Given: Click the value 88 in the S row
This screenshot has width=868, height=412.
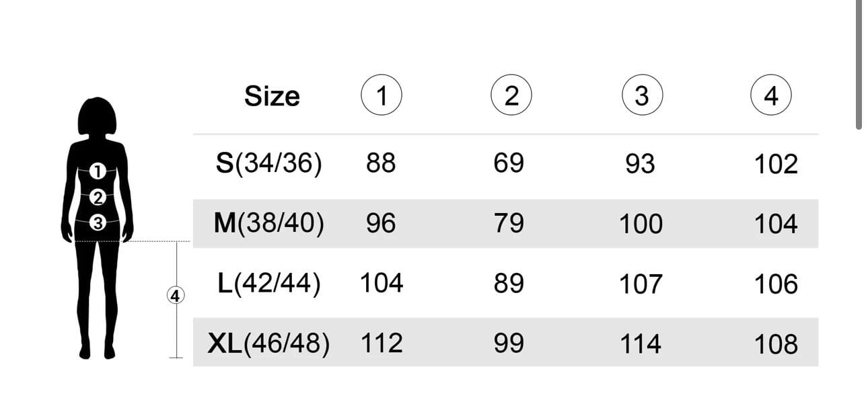Looking at the screenshot, I should click(381, 163).
